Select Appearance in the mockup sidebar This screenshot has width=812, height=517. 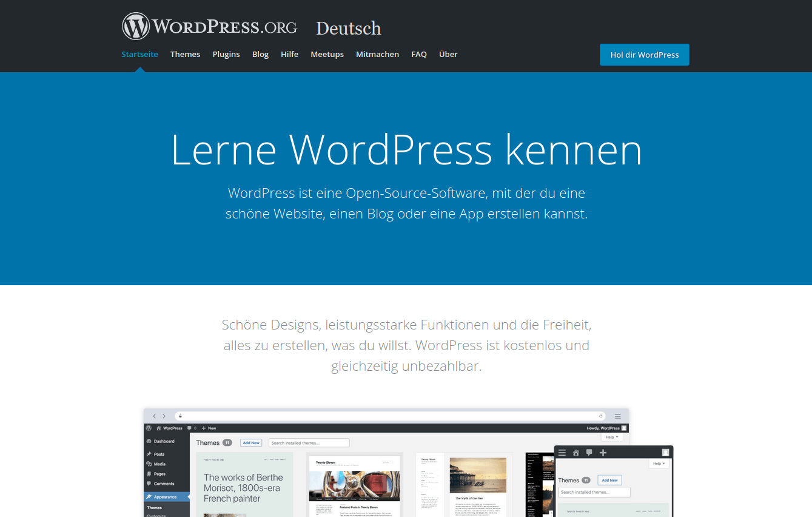[167, 497]
